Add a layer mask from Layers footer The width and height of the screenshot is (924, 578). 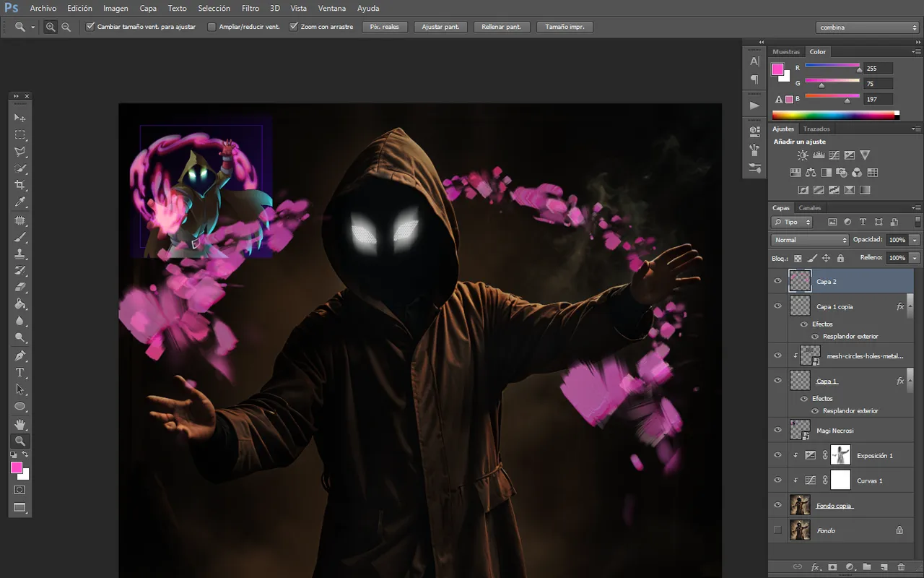tap(832, 567)
